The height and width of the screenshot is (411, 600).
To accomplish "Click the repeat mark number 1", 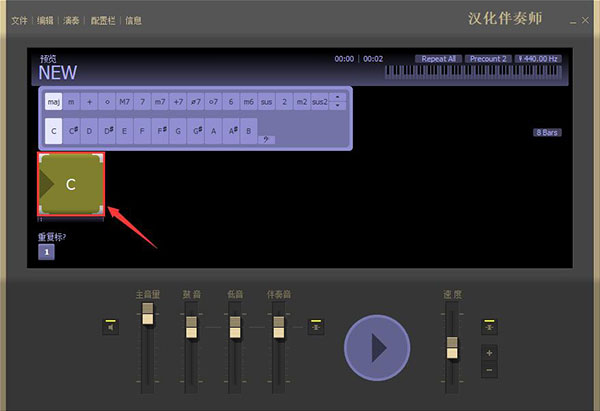I will 46,252.
